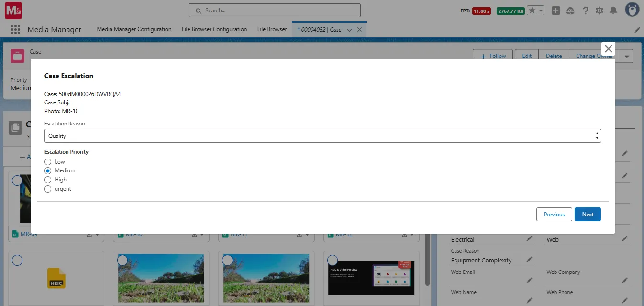Viewport: 644px width, 306px height.
Task: Edit the Web Name field pencil
Action: (x=529, y=300)
